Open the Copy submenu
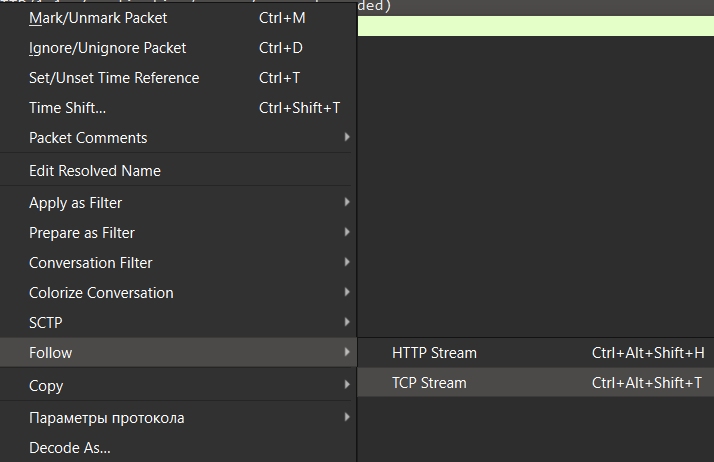Screen dimensions: 714x462 tap(46, 386)
